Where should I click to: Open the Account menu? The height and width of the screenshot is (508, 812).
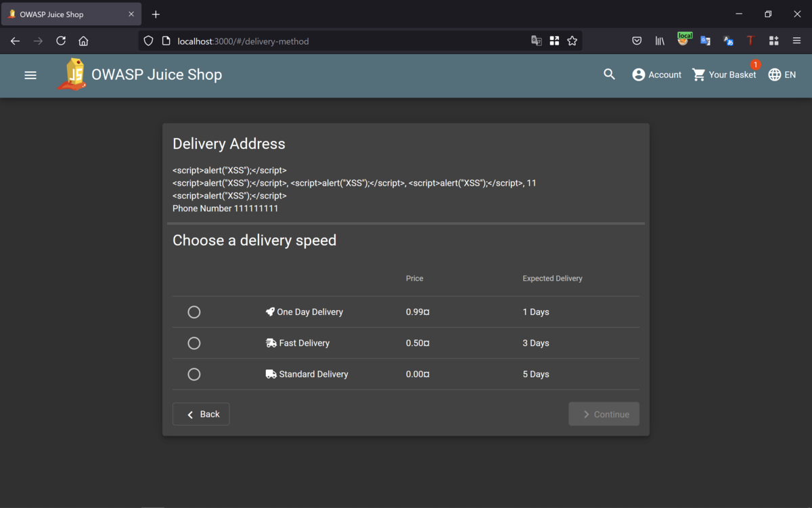pyautogui.click(x=656, y=75)
